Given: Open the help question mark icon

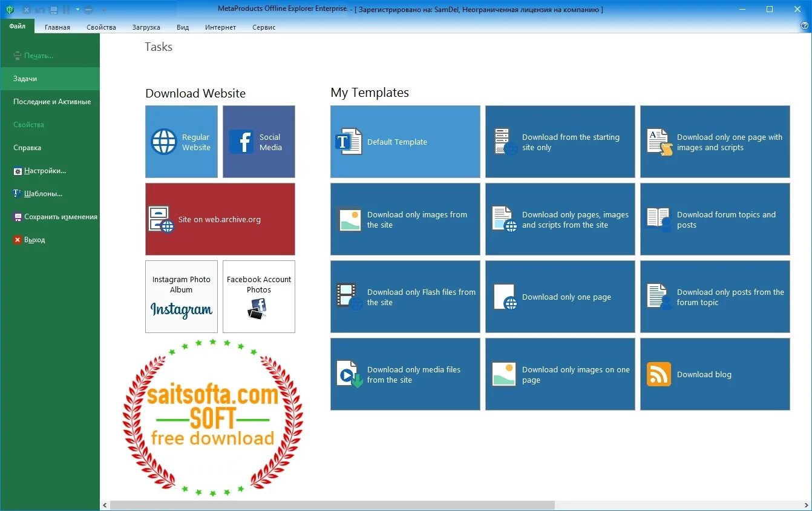Looking at the screenshot, I should tap(804, 26).
